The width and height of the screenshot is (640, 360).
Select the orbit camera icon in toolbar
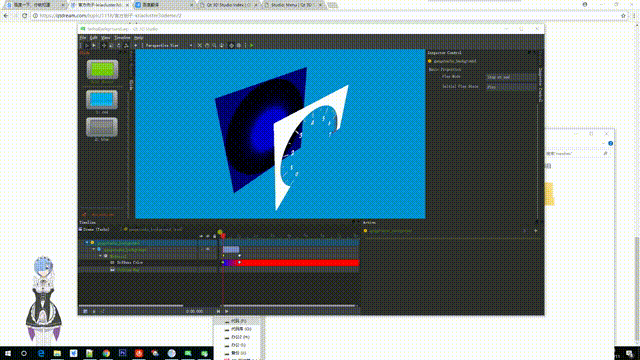point(222,45)
